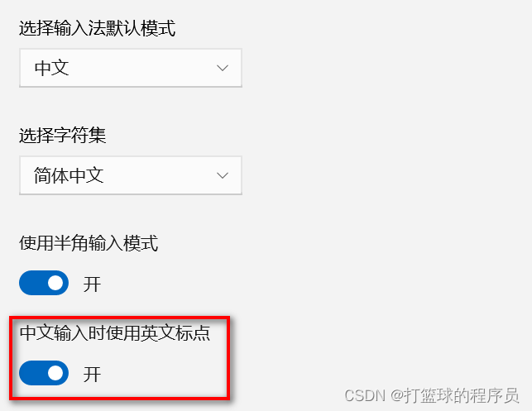Click the CSDN watermark text
Viewport: 532px width, 411px height.
[365, 395]
